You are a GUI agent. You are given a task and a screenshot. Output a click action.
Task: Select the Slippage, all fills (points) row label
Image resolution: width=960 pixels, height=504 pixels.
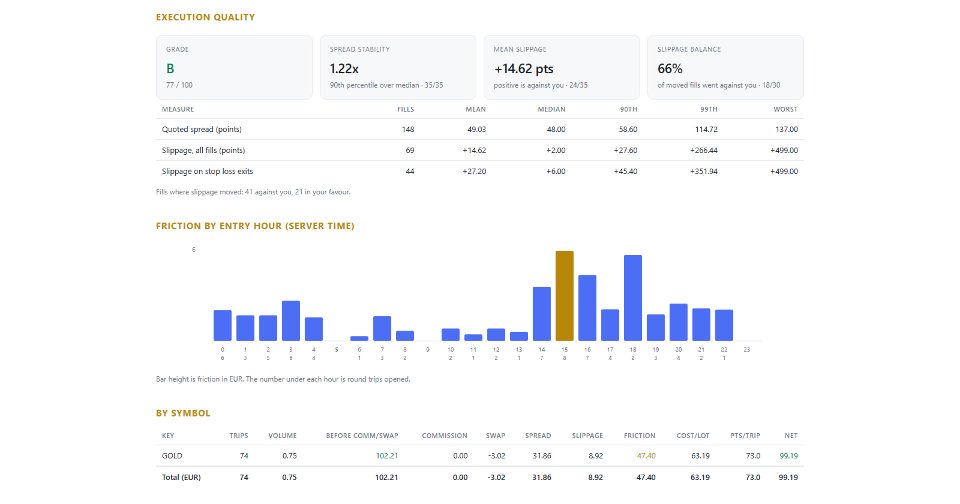(x=203, y=150)
